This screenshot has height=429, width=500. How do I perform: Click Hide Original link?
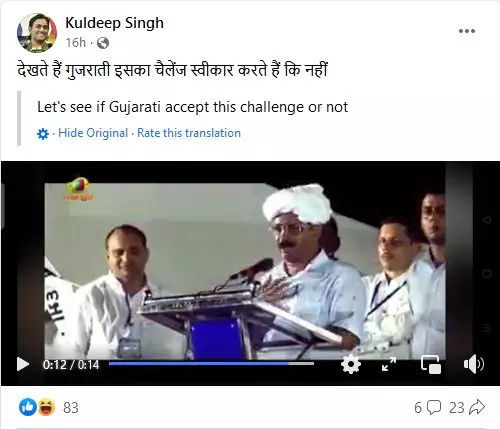tap(93, 133)
